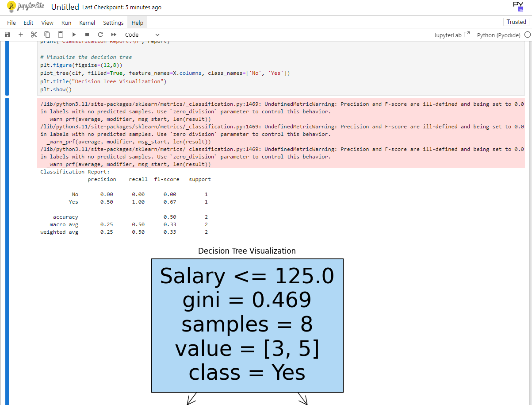
Task: Open the Code cell type dropdown
Action: pos(142,34)
